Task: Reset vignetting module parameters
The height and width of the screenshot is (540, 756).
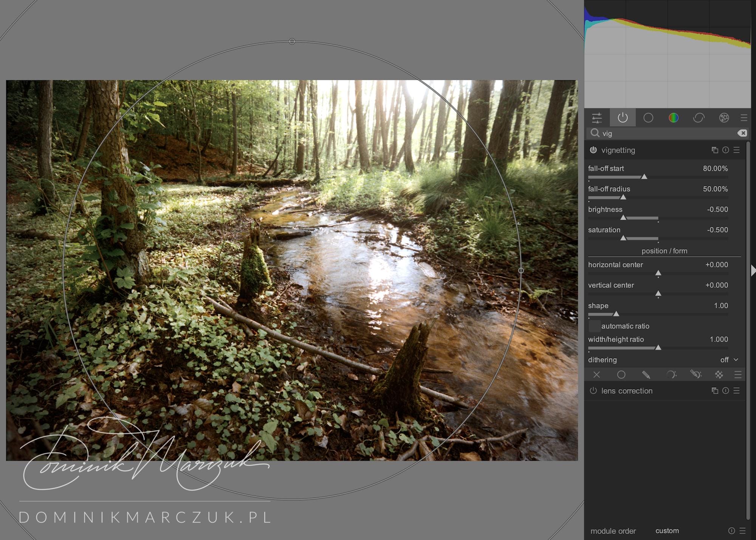Action: [726, 150]
